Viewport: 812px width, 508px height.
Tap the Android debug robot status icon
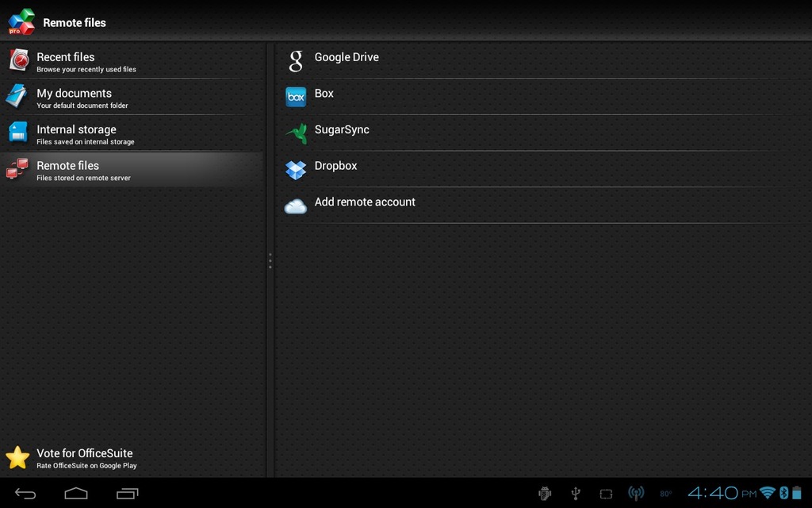coord(545,494)
